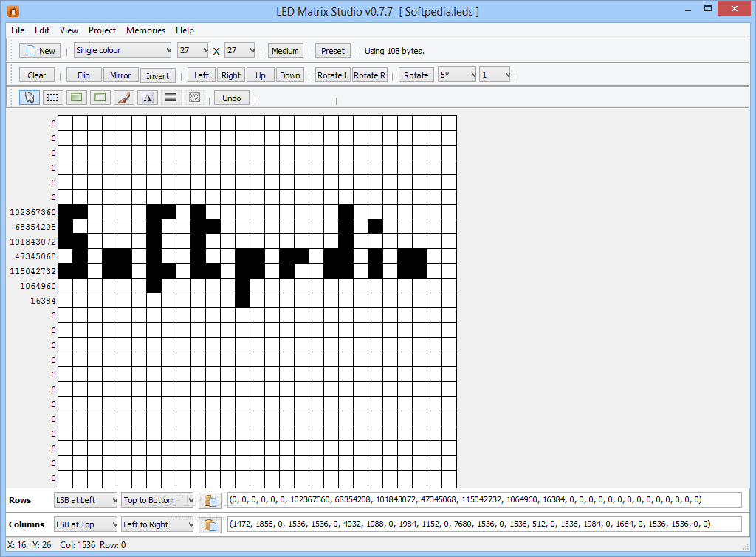Click row value 102367360
The width and height of the screenshot is (756, 557).
[32, 212]
